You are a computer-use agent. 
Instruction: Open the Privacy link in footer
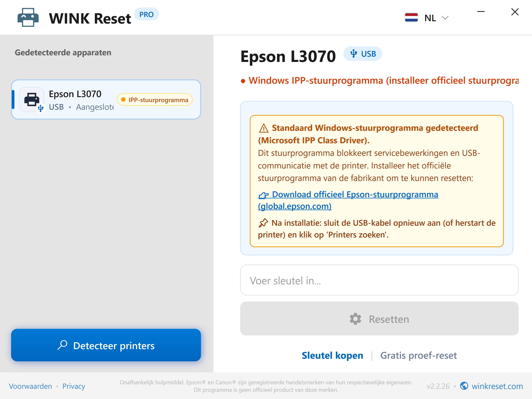coord(74,386)
